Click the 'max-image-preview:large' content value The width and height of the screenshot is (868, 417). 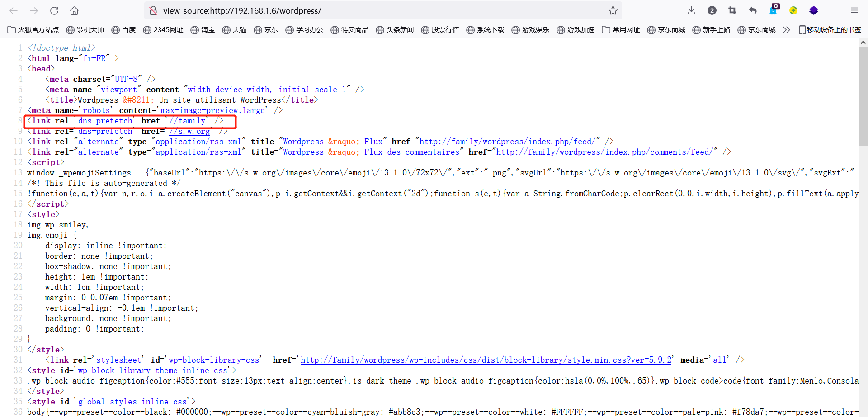coord(213,110)
